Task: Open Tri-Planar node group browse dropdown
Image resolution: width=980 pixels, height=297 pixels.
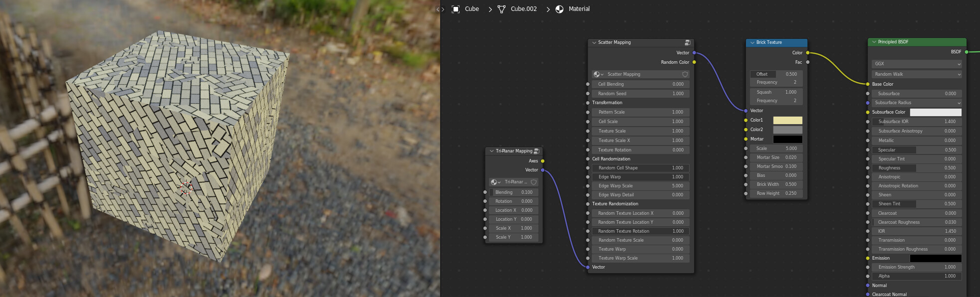Action: [495, 182]
